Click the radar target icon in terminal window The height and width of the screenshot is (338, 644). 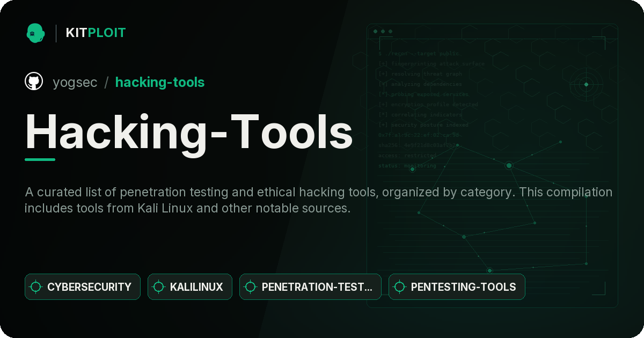coord(586,84)
